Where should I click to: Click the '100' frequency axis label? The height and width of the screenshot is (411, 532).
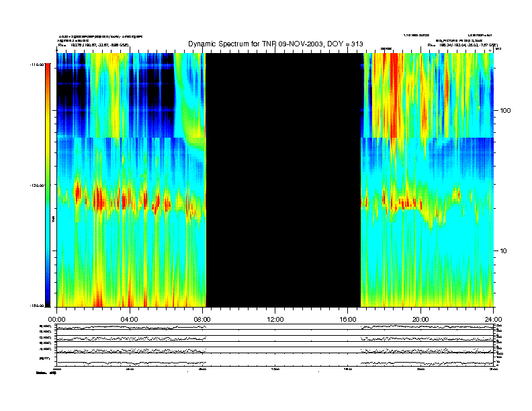click(505, 111)
